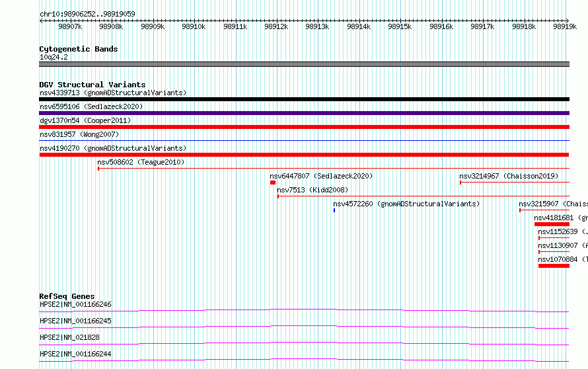
Task: Select the 98912k ruler tick label
Action: [276, 26]
